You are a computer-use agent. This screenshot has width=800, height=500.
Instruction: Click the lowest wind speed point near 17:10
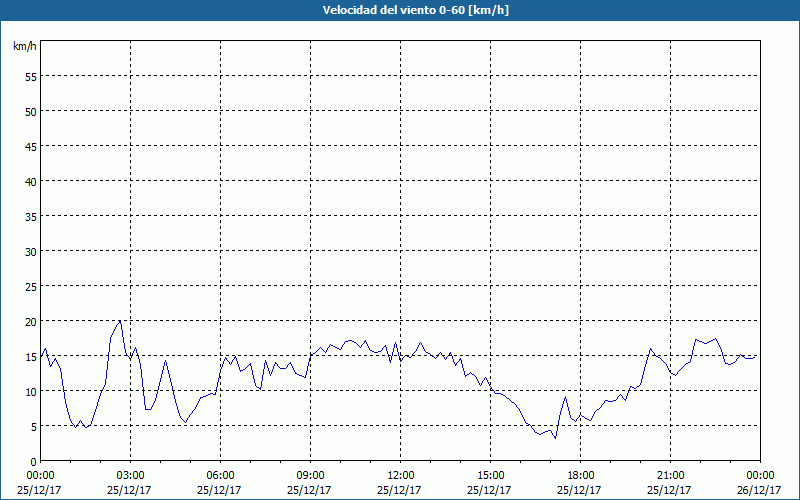555,438
